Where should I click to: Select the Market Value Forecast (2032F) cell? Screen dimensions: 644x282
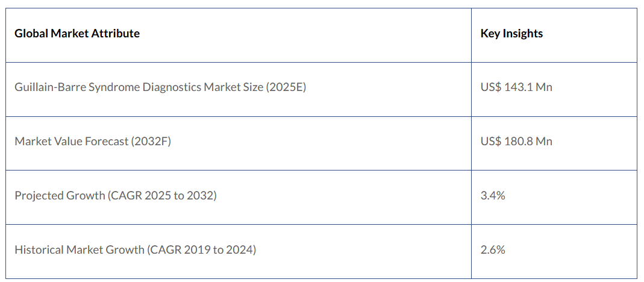coord(93,142)
